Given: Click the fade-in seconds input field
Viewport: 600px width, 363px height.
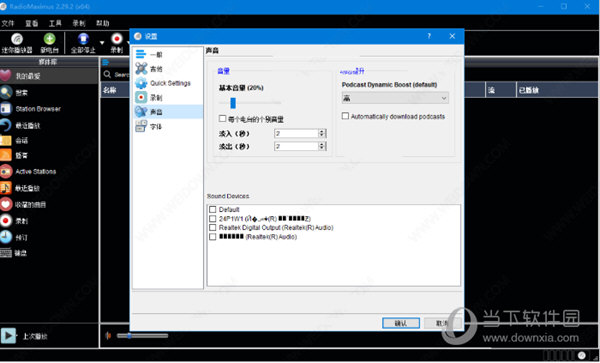Looking at the screenshot, I should click(297, 133).
